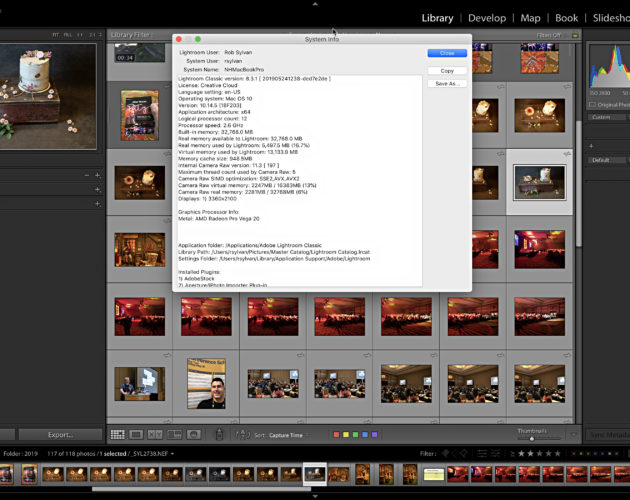Screen dimensions: 630x500
Task: Click the plus icon in right panel
Action: tap(591, 146)
